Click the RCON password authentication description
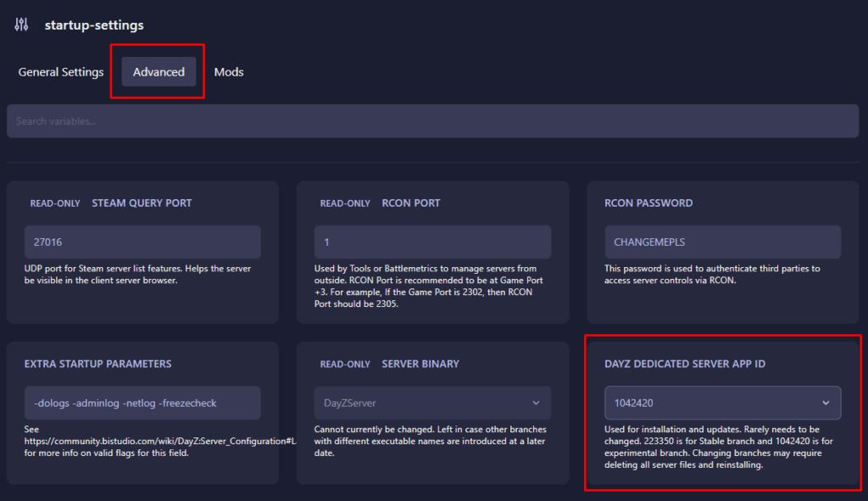This screenshot has width=868, height=501. 712,275
